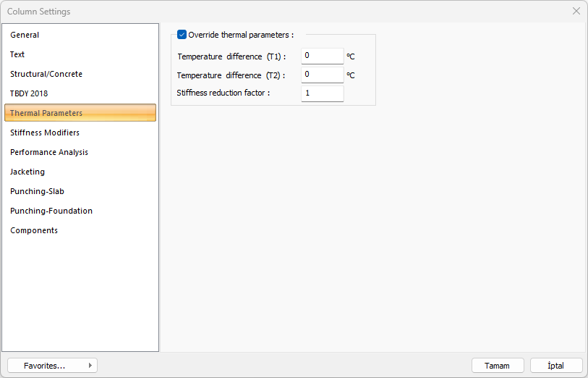Click the İptal button
Screen dimensions: 588x378
(556, 366)
